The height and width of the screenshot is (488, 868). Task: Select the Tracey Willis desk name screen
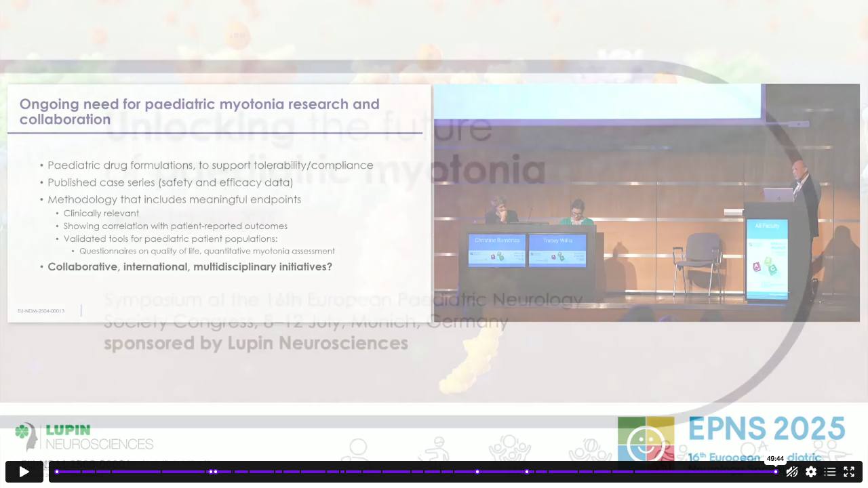click(x=557, y=249)
